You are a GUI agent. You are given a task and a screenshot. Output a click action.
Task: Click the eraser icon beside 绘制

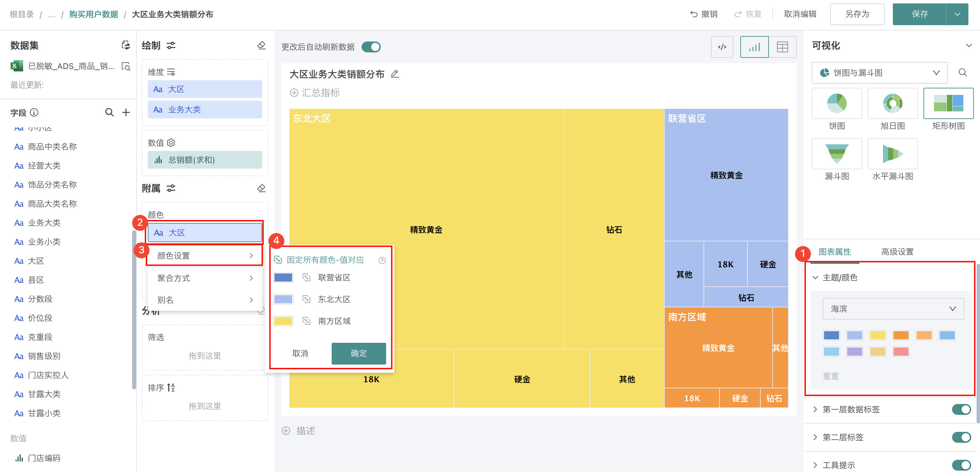click(262, 46)
